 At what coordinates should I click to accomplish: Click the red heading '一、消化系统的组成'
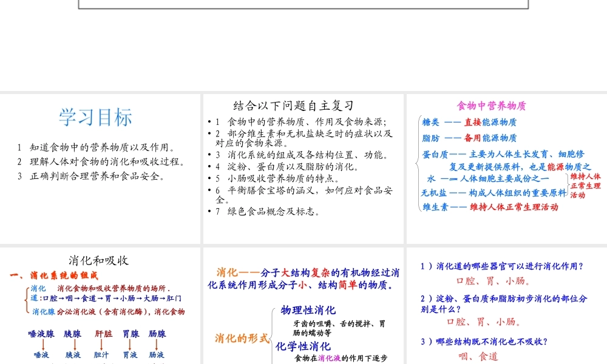[54, 275]
